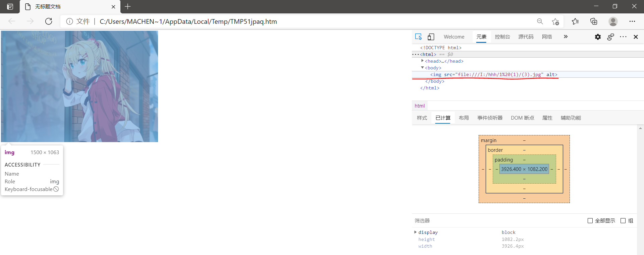Switch to the 源代码 tab
This screenshot has height=255, width=644.
point(526,37)
